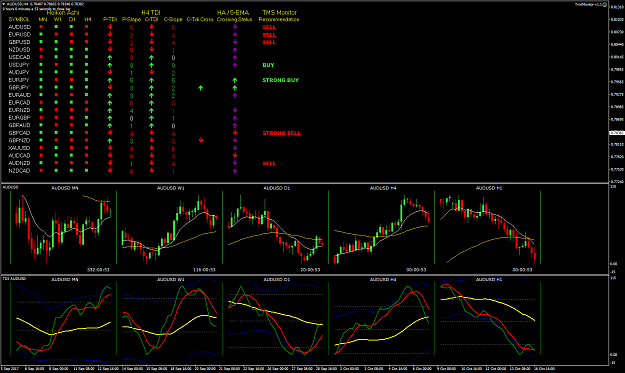Click the purple crossing status arrow for AUDUSD

pos(235,27)
